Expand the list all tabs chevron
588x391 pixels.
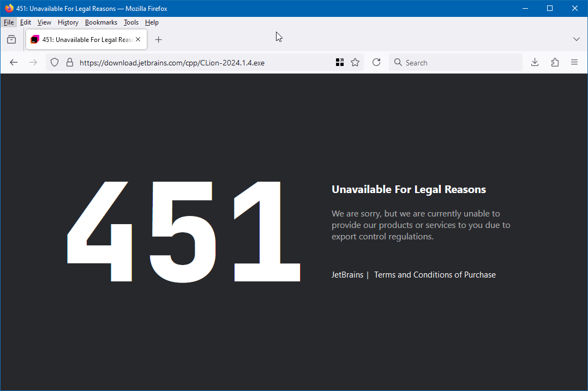click(577, 39)
